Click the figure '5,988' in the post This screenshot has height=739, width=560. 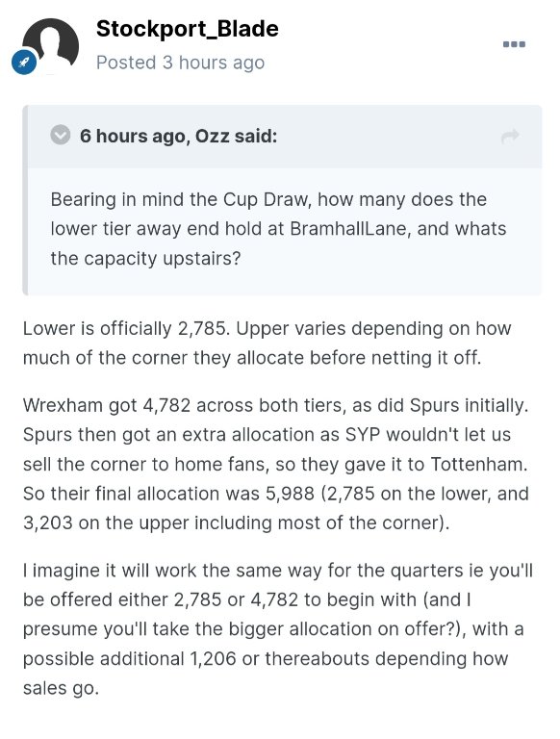pos(290,494)
